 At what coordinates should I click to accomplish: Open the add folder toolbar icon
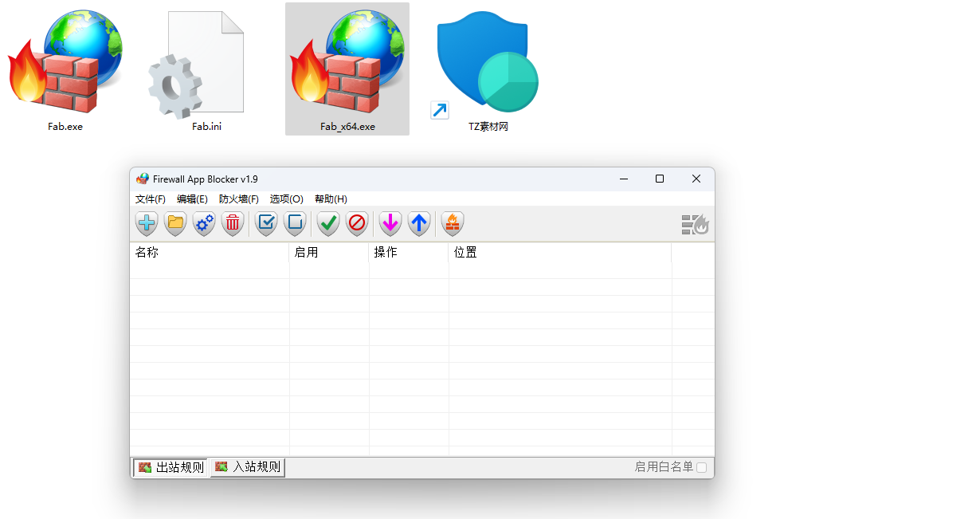point(175,224)
